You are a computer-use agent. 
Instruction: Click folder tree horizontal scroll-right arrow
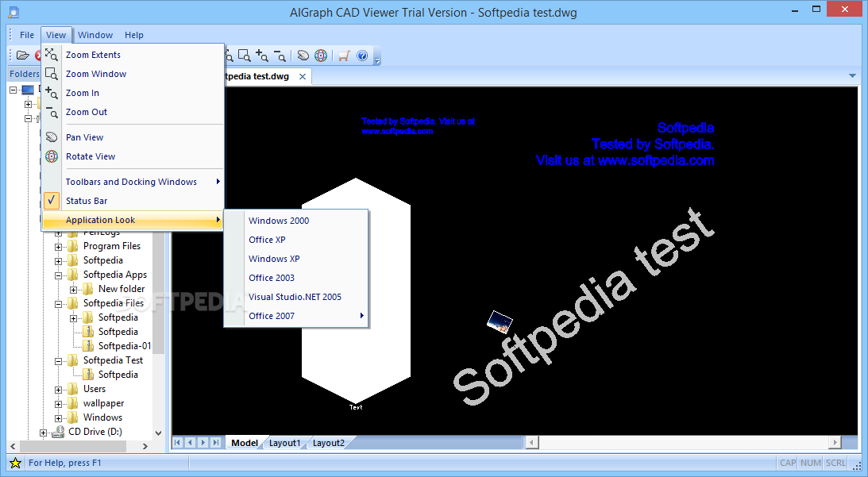point(145,446)
